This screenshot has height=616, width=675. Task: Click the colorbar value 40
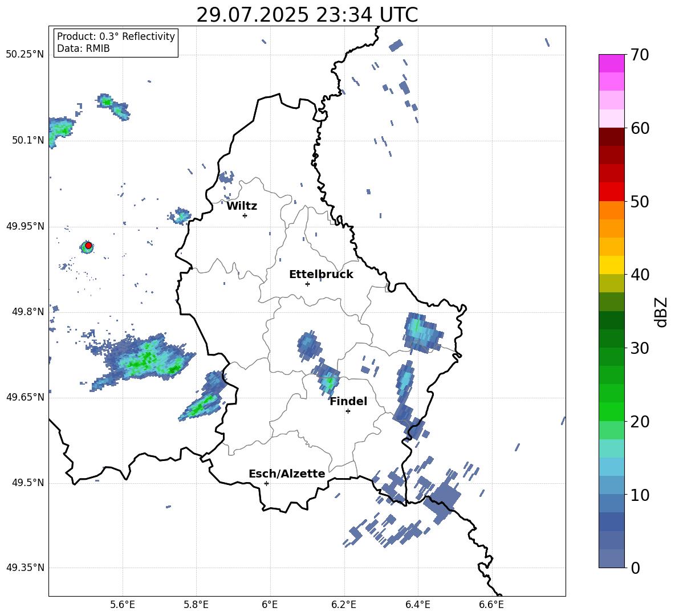pyautogui.click(x=640, y=275)
